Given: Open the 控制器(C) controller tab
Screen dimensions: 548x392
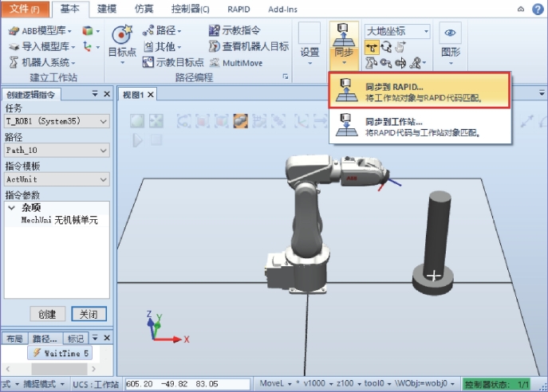Looking at the screenshot, I should [x=191, y=9].
